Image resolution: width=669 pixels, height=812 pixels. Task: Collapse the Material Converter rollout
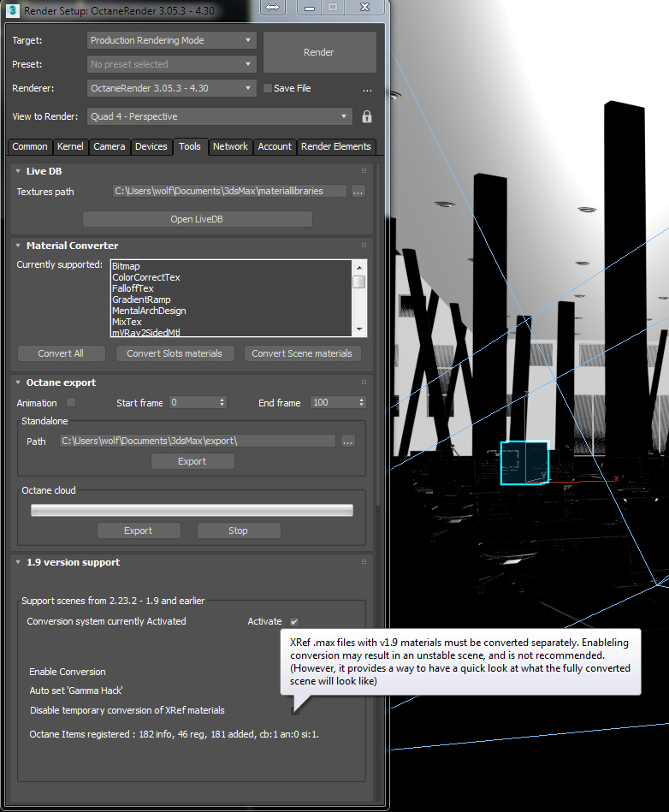click(x=18, y=246)
